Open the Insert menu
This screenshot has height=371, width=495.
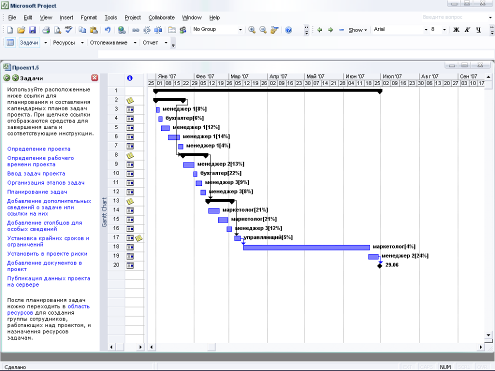click(66, 18)
